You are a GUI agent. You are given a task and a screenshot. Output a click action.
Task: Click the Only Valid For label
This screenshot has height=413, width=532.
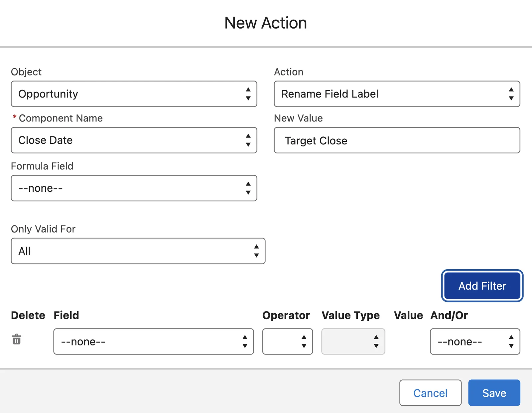43,229
